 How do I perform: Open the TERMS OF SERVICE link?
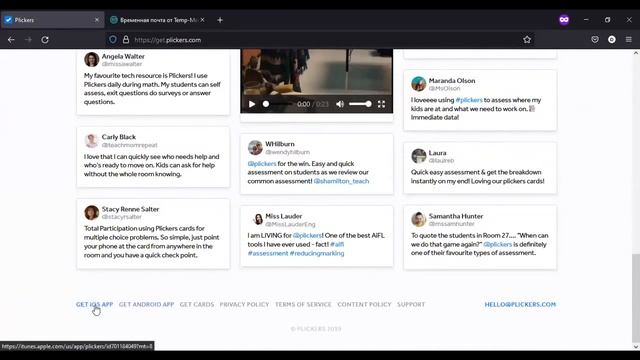pos(303,304)
